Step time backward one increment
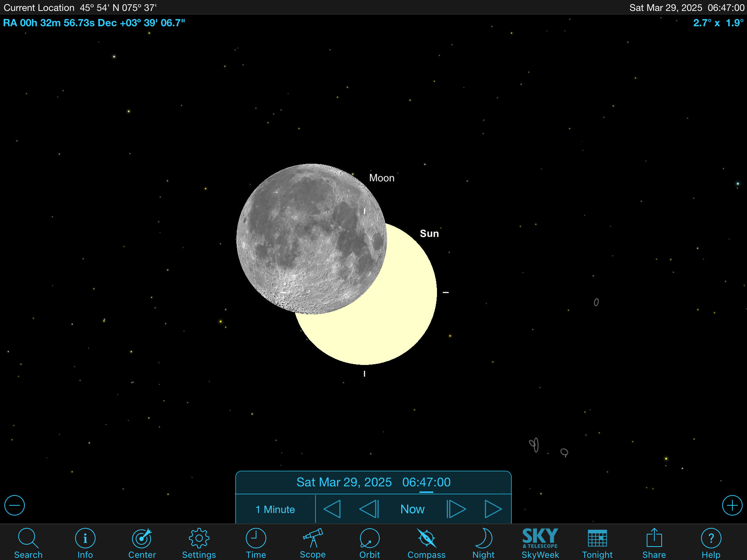This screenshot has width=747, height=560. [369, 509]
